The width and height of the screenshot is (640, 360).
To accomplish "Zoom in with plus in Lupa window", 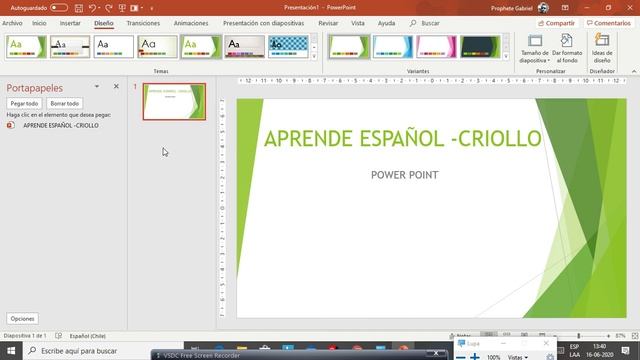I will (474, 357).
